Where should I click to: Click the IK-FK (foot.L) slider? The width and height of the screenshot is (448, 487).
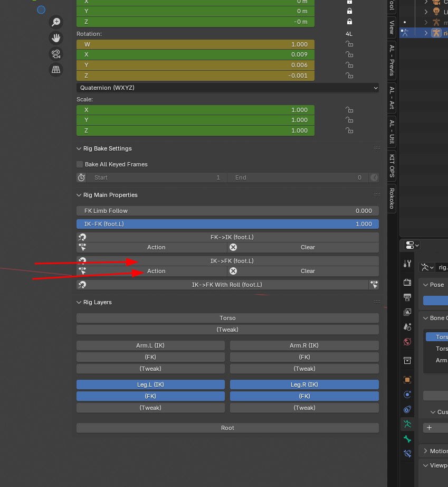(227, 224)
